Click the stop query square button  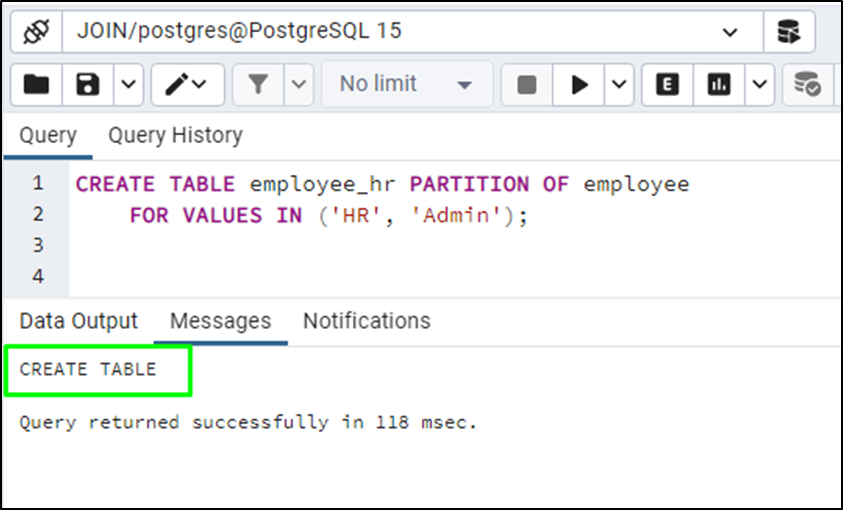527,84
